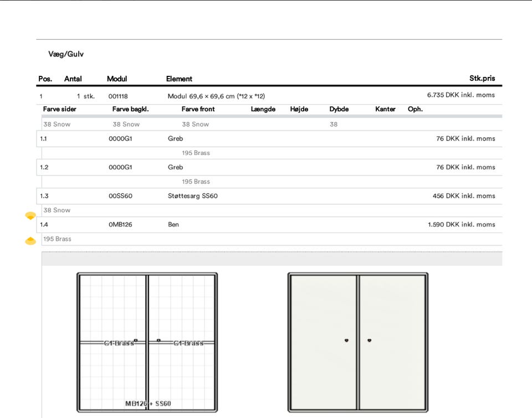Click module number 001118
Viewport: 532px width, 418px height.
[x=118, y=96]
